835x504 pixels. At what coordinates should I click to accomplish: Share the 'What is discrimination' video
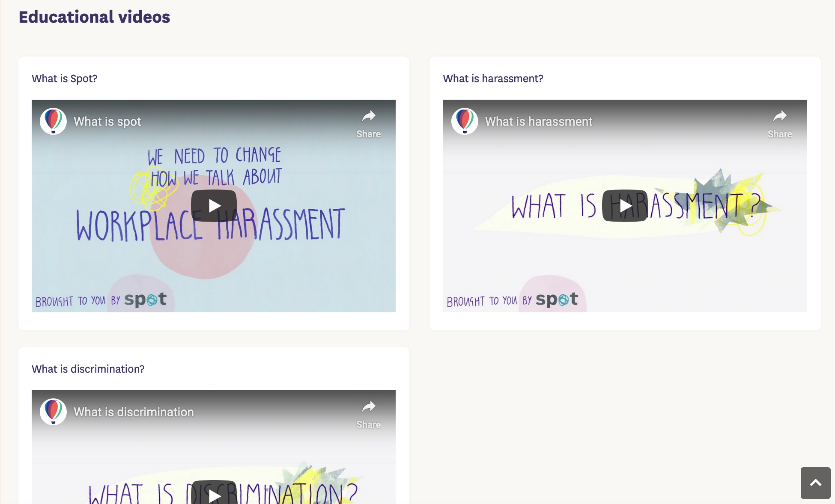click(x=368, y=415)
